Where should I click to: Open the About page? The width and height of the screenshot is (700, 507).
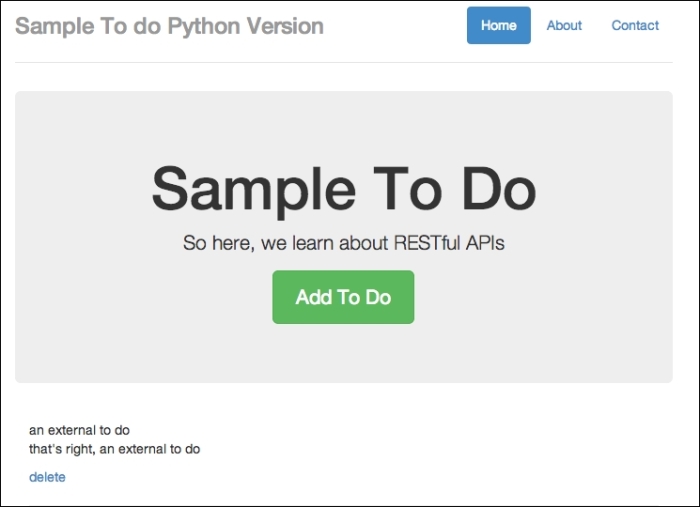tap(564, 25)
